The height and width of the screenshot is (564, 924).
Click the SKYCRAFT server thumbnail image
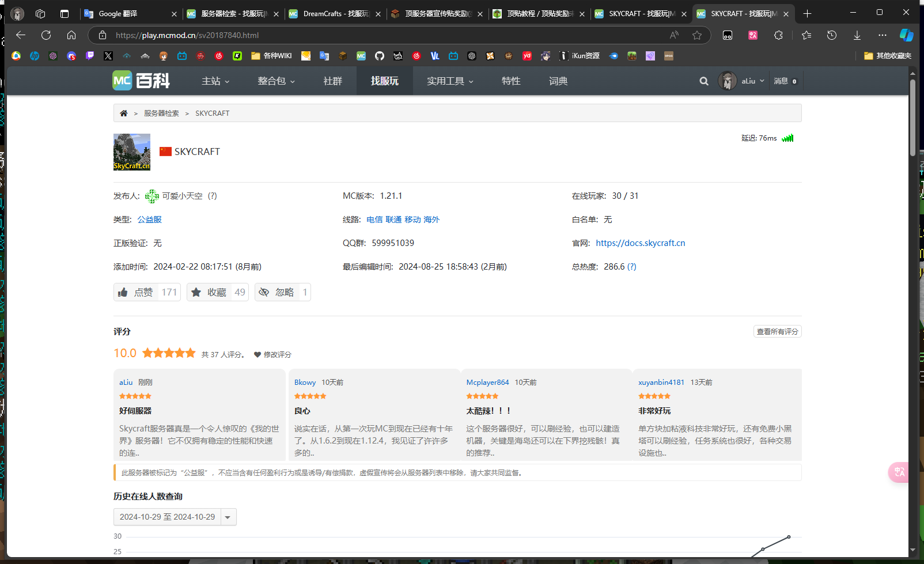(132, 152)
